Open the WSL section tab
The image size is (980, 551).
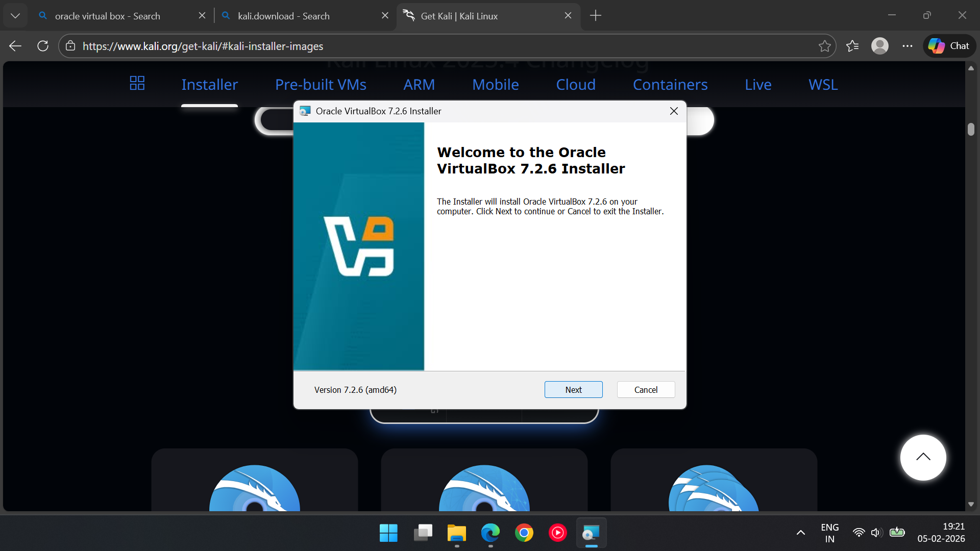823,85
